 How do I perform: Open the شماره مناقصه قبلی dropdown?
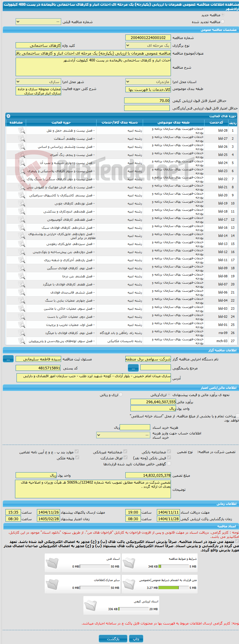pos(38,22)
